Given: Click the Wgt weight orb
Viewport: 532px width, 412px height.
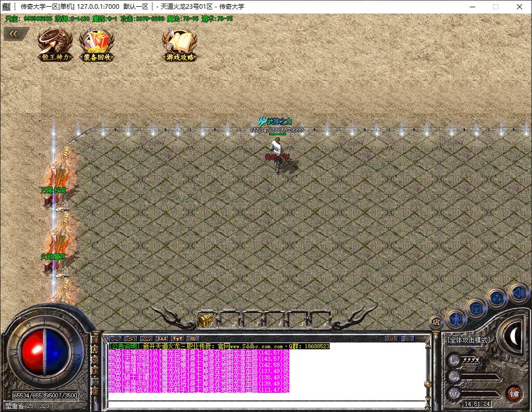Looking at the screenshot, I should 454,393.
